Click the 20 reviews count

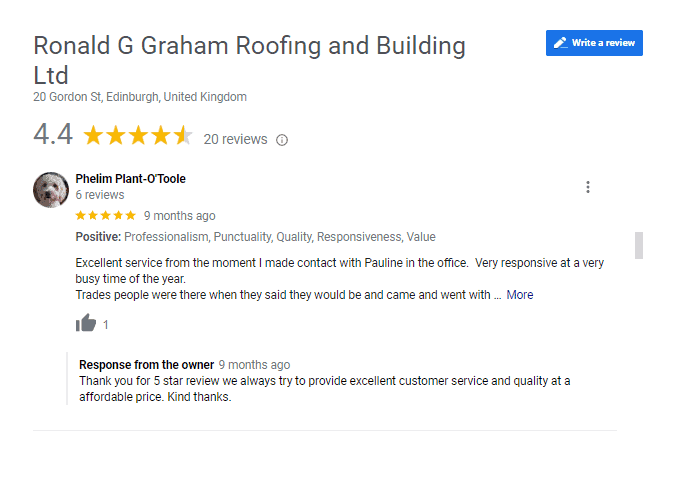pos(235,139)
